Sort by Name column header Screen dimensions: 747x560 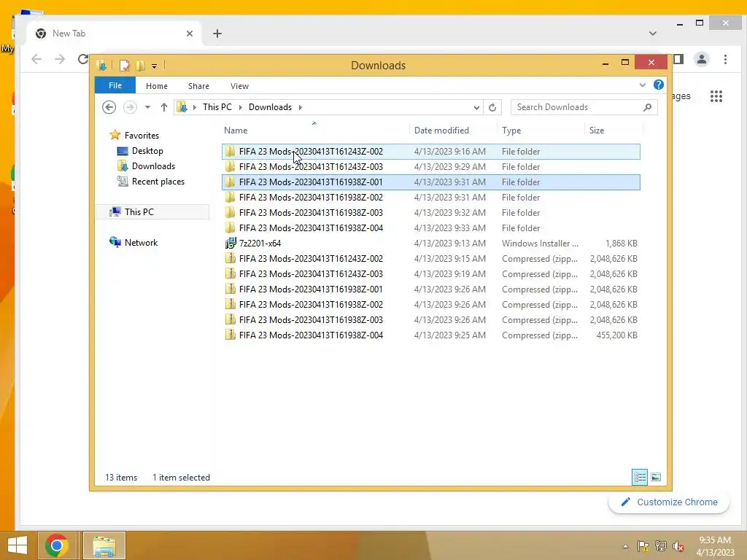pyautogui.click(x=314, y=131)
